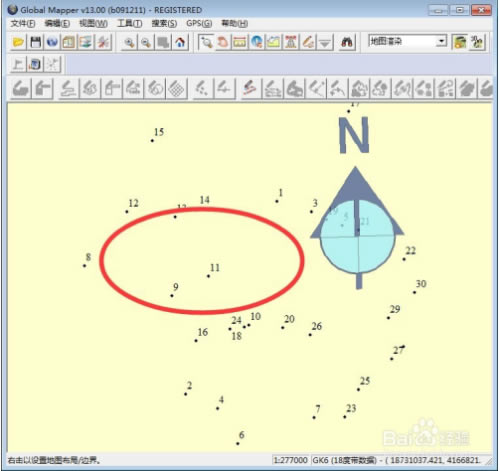Open the online data globe icon
This screenshot has height=471, width=500.
52,42
